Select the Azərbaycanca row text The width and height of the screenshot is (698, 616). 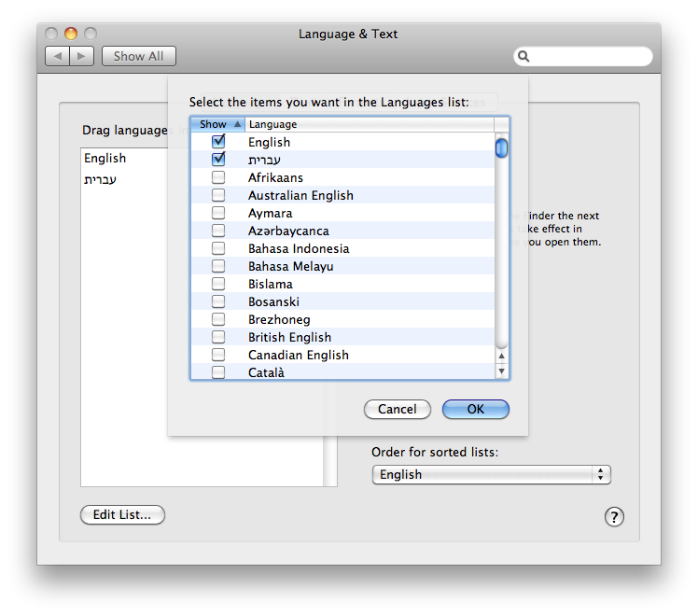point(288,231)
